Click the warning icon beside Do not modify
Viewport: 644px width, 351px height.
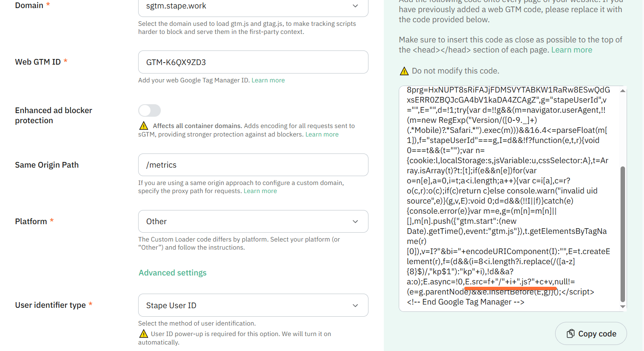[x=404, y=71]
